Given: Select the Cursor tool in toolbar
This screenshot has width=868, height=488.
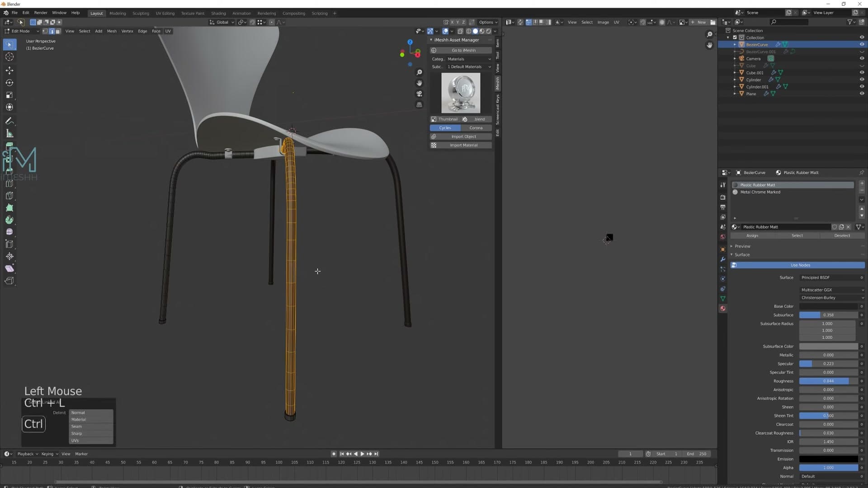Looking at the screenshot, I should (x=9, y=57).
